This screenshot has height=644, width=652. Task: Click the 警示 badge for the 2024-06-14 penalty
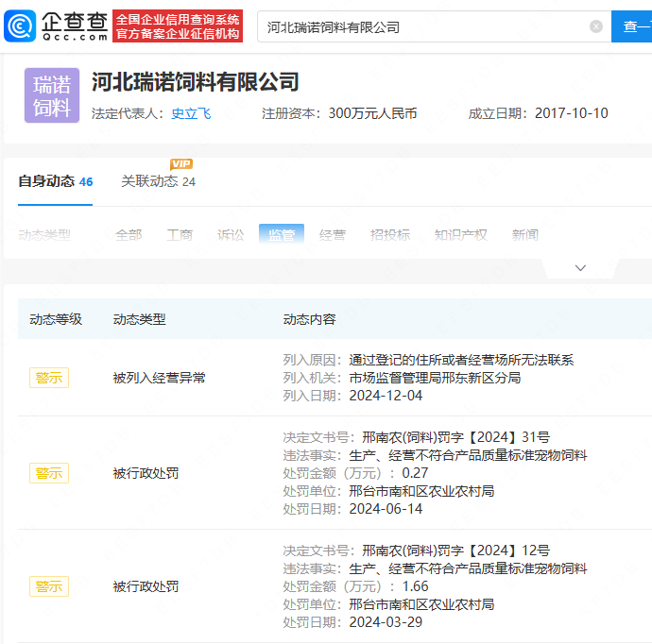(49, 473)
